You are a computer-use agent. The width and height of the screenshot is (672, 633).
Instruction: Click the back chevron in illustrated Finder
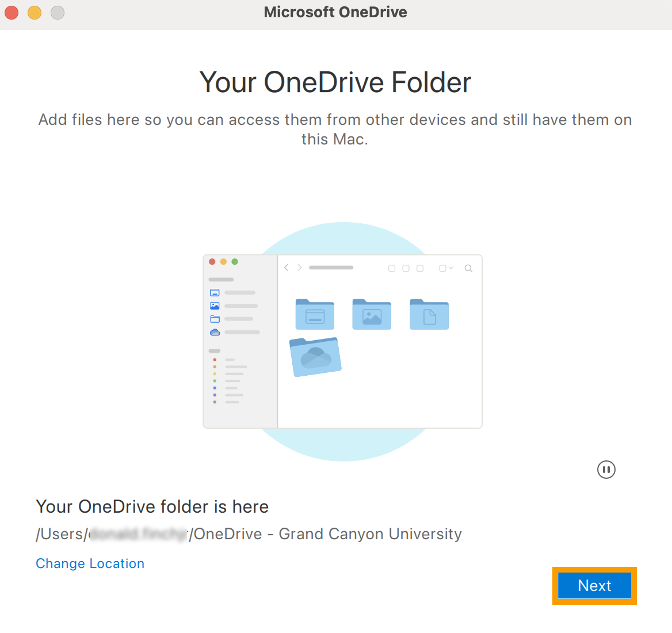pos(287,268)
